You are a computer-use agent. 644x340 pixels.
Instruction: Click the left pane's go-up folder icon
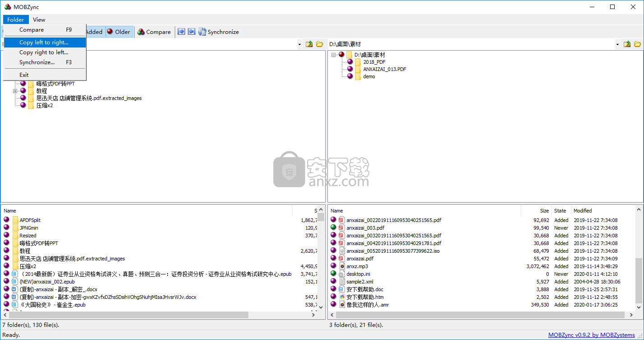[x=309, y=44]
